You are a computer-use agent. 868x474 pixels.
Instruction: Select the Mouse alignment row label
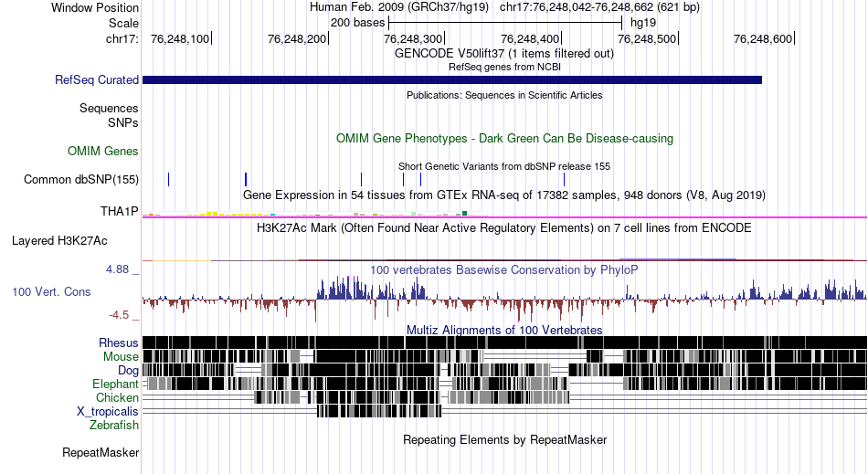121,357
